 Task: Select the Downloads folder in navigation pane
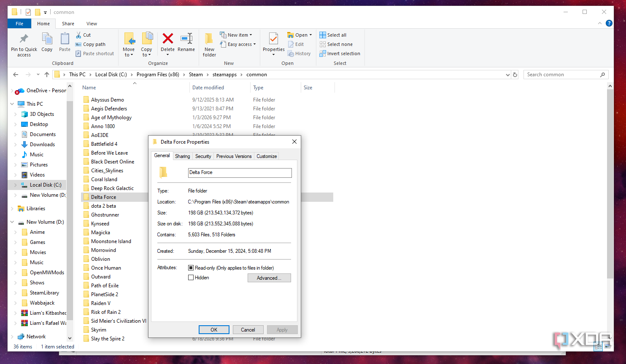tap(42, 145)
